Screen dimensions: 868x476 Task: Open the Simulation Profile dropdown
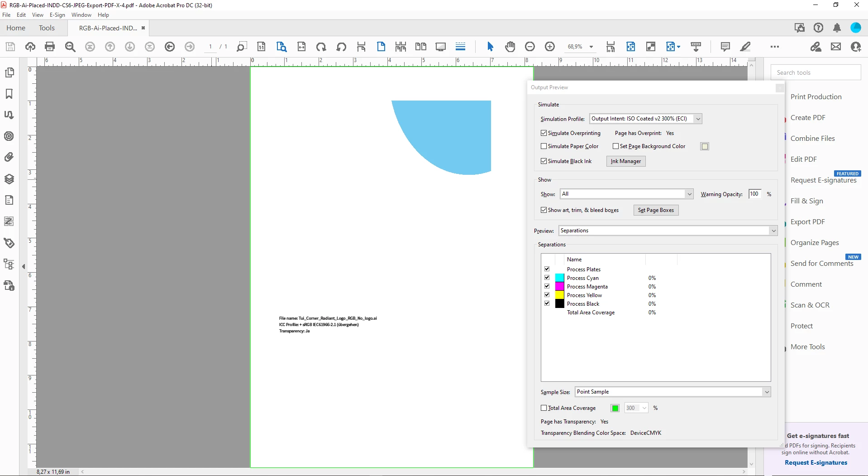(646, 119)
